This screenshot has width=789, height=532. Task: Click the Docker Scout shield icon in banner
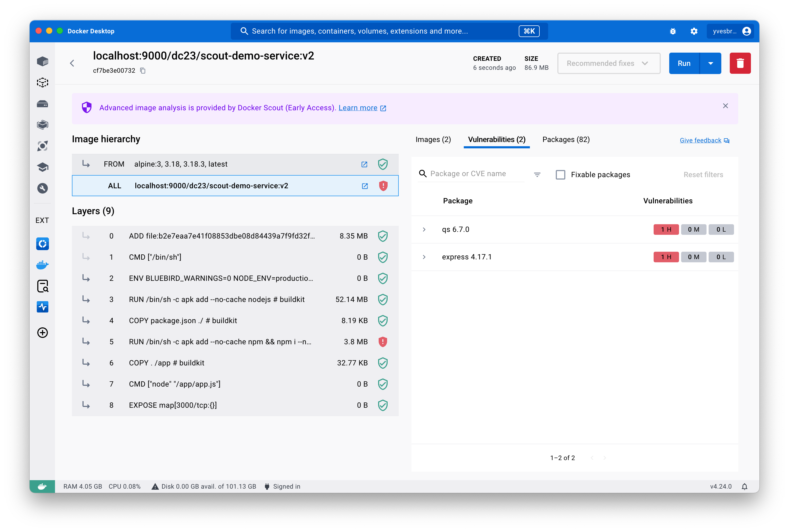pos(87,108)
